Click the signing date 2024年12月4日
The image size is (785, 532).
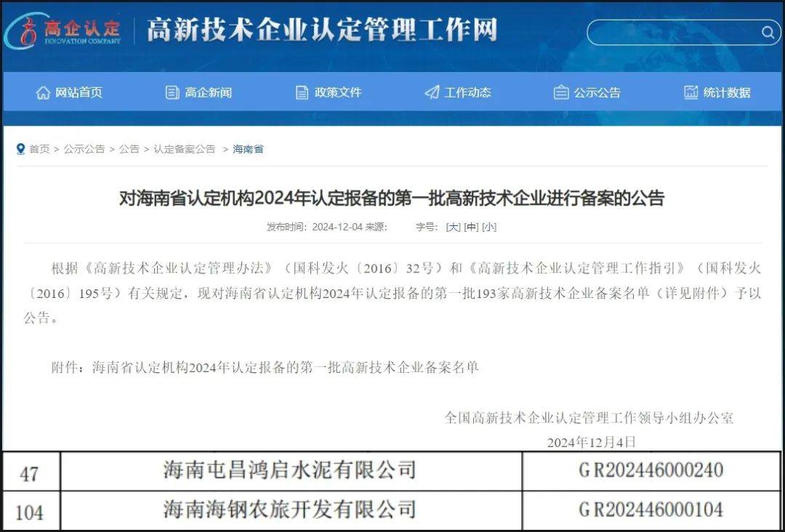click(591, 443)
